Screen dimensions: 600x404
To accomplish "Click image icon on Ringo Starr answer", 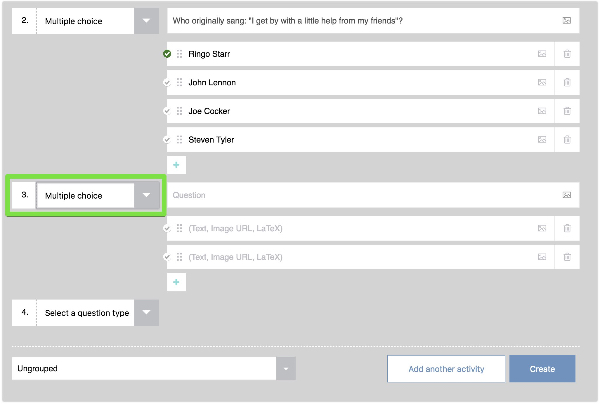I will (542, 54).
